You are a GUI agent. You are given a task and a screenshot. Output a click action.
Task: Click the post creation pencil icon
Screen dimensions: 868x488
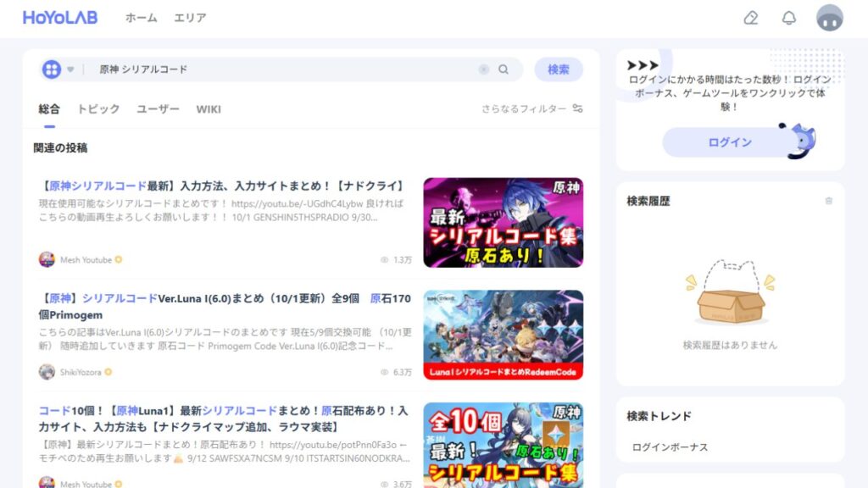click(x=749, y=18)
